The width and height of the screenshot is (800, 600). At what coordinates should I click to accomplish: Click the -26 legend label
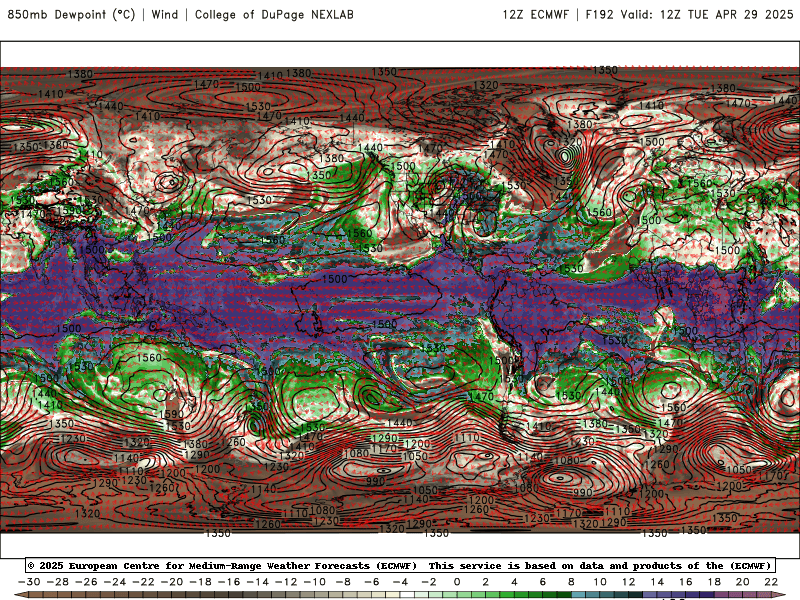tap(86, 582)
